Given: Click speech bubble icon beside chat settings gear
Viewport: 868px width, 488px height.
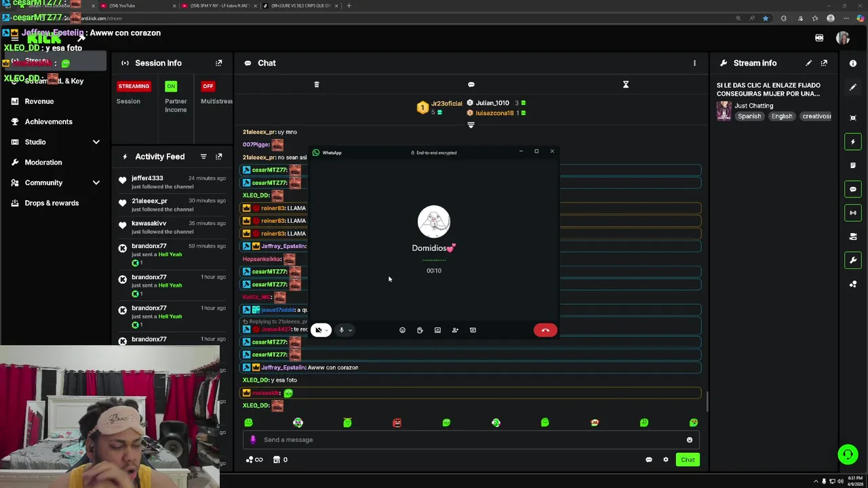Looking at the screenshot, I should tap(648, 460).
